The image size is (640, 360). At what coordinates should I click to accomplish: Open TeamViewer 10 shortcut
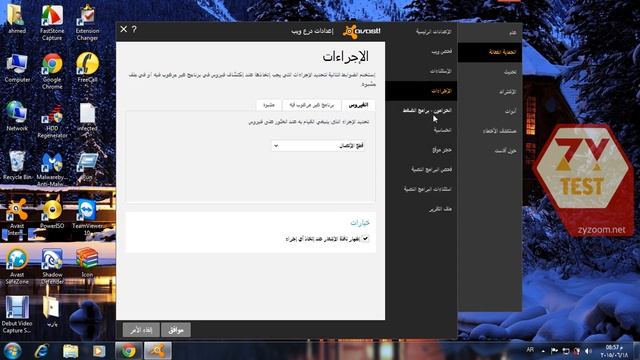[x=87, y=218]
